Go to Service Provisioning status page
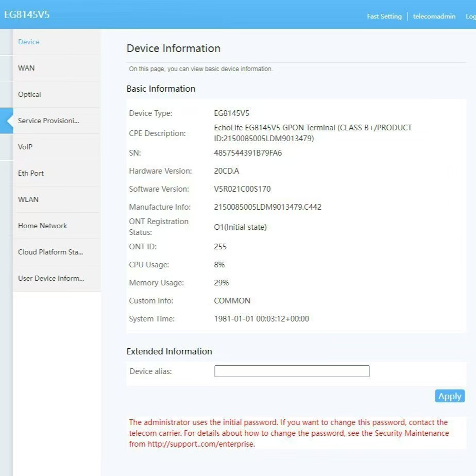This screenshot has width=476, height=476. click(x=48, y=121)
